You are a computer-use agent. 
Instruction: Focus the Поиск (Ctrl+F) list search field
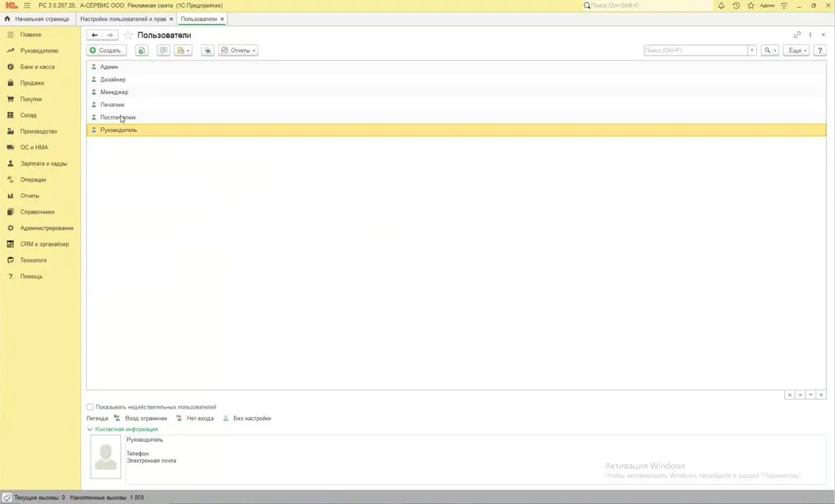pos(696,50)
